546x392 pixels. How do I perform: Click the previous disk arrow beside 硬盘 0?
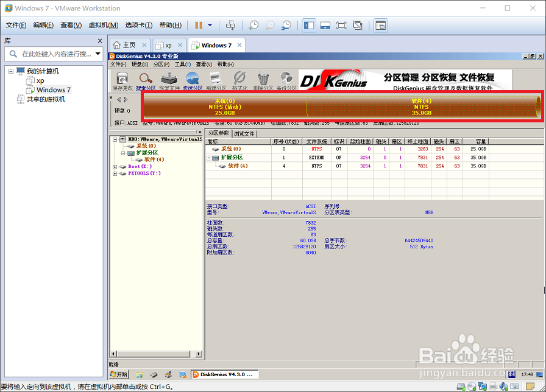tap(119, 100)
